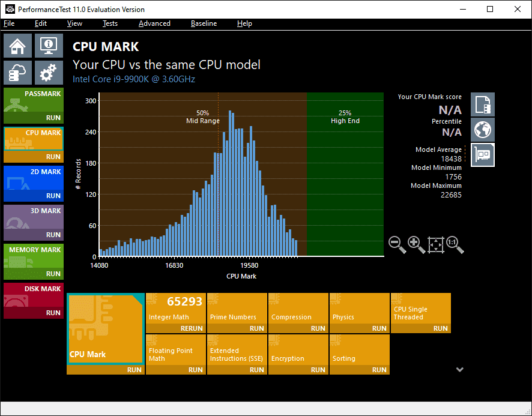Open the settings gears icon
Viewport: 532px width, 416px height.
pyautogui.click(x=49, y=73)
